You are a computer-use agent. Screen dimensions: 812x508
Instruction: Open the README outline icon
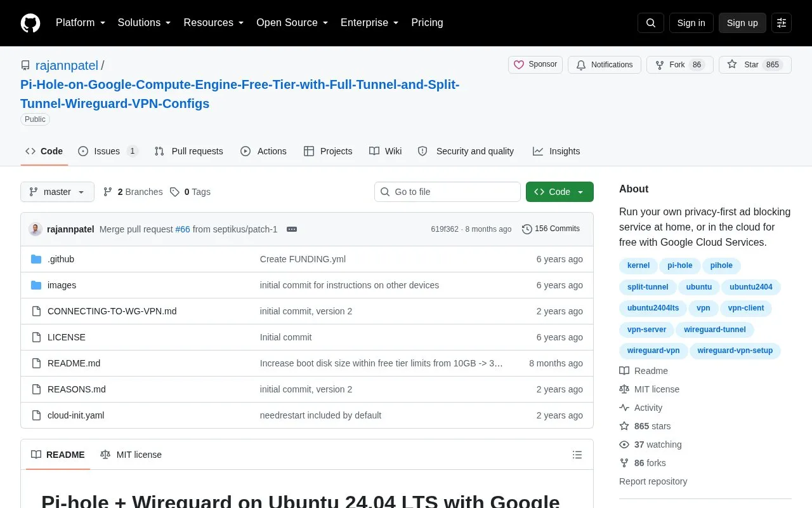point(577,455)
